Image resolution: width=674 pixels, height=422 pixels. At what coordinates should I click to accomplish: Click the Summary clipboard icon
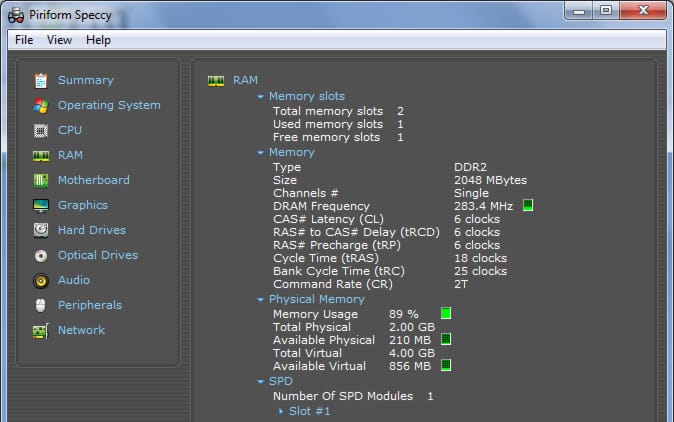point(41,80)
